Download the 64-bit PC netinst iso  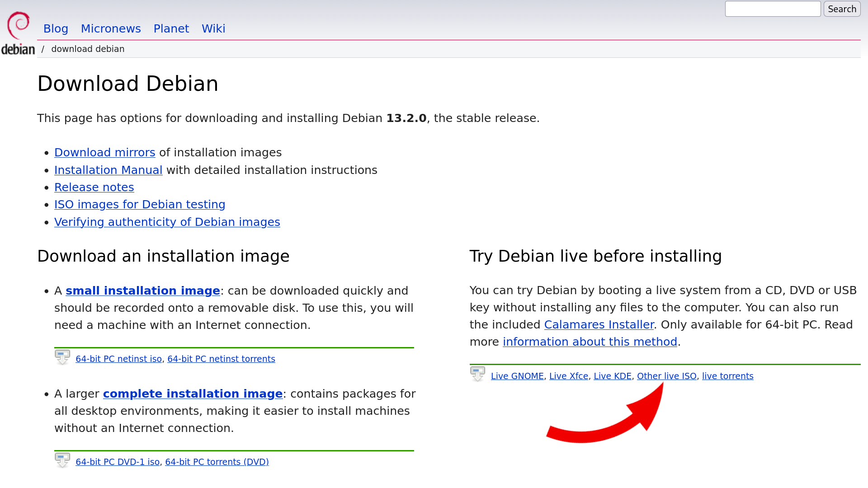(119, 358)
